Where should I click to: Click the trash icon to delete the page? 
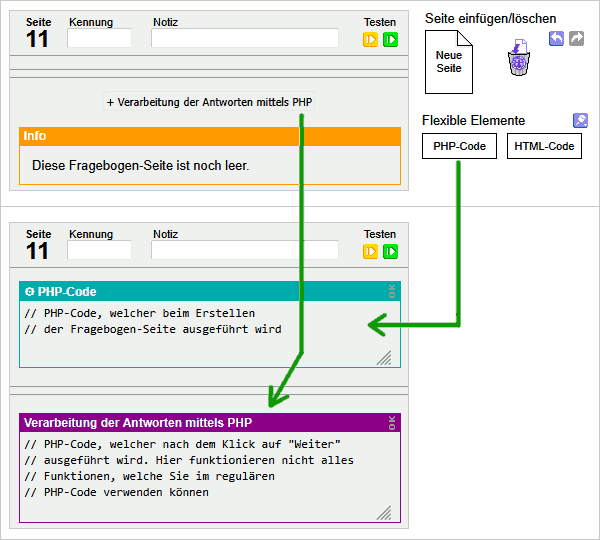[x=518, y=59]
